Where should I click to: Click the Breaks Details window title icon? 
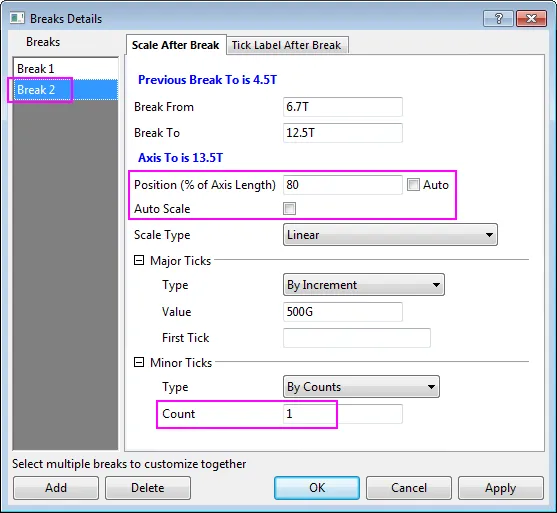[x=17, y=18]
